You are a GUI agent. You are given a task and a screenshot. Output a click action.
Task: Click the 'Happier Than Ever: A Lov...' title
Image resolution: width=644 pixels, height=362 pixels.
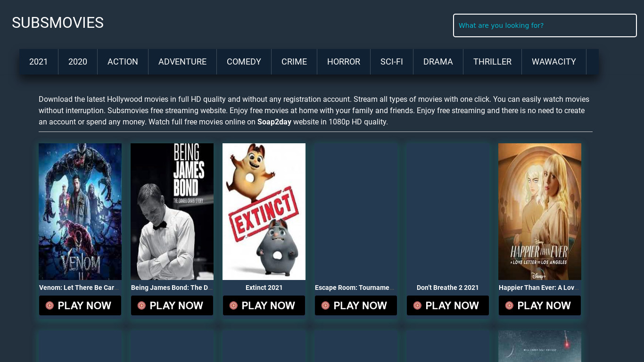coord(539,288)
